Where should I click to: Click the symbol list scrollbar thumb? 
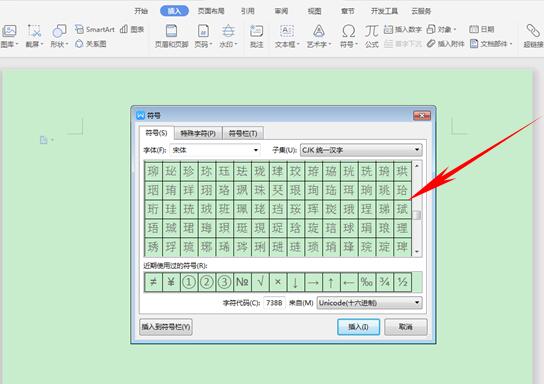coord(418,215)
